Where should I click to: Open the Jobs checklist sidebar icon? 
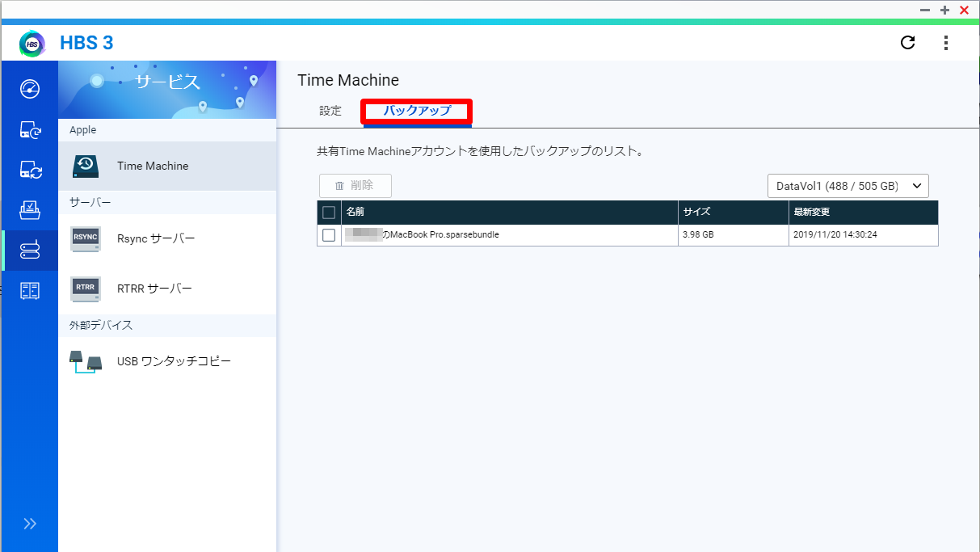(30, 210)
